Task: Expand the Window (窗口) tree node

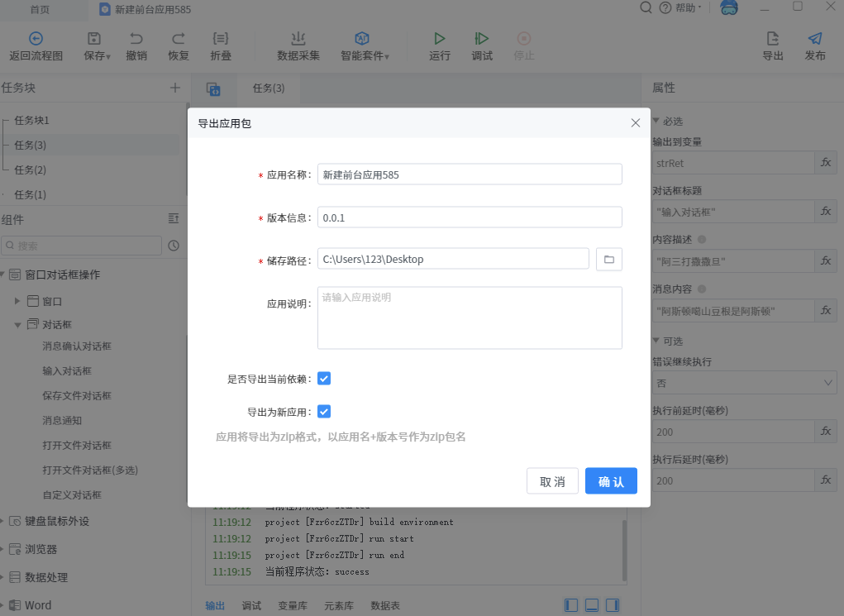Action: [17, 301]
